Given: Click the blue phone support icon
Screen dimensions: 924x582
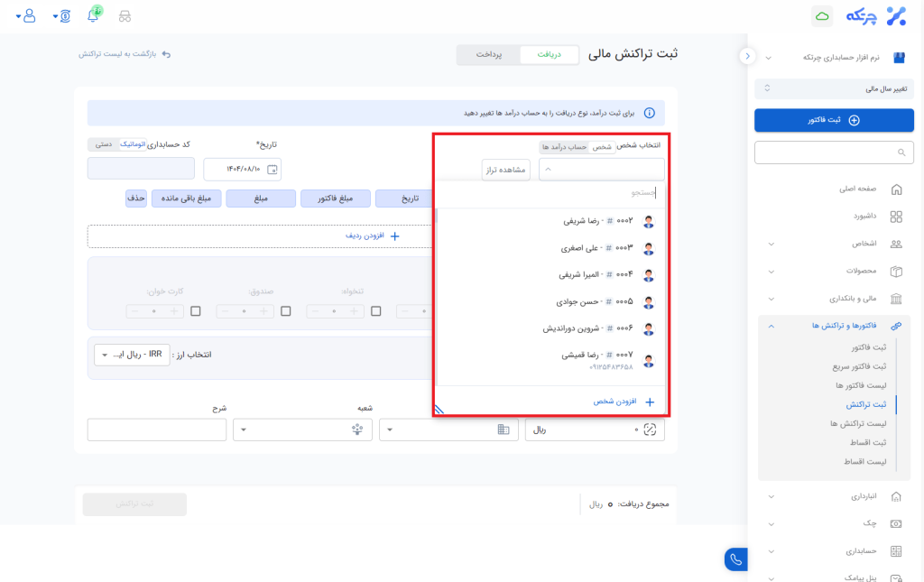Looking at the screenshot, I should [736, 559].
